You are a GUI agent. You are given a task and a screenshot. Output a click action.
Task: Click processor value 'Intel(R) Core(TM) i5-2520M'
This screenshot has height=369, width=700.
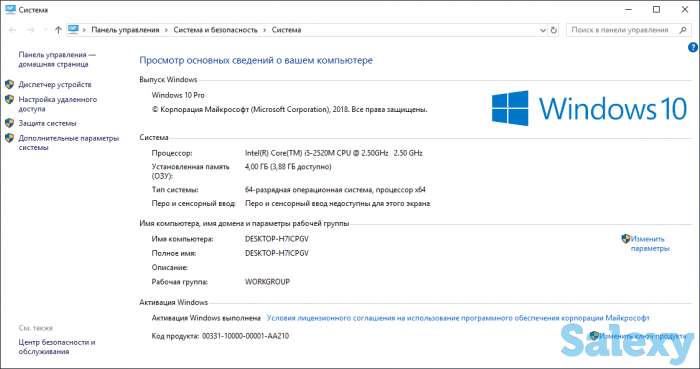click(333, 153)
